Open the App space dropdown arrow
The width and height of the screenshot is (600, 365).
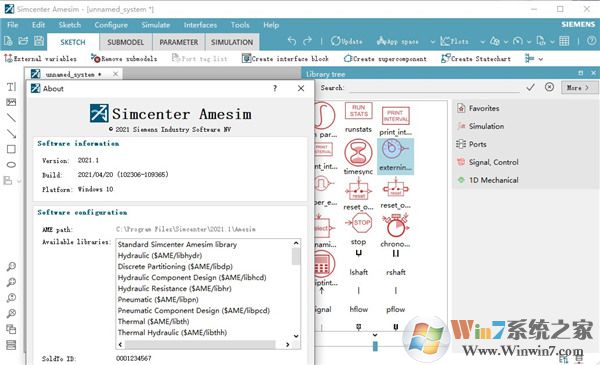pyautogui.click(x=432, y=41)
